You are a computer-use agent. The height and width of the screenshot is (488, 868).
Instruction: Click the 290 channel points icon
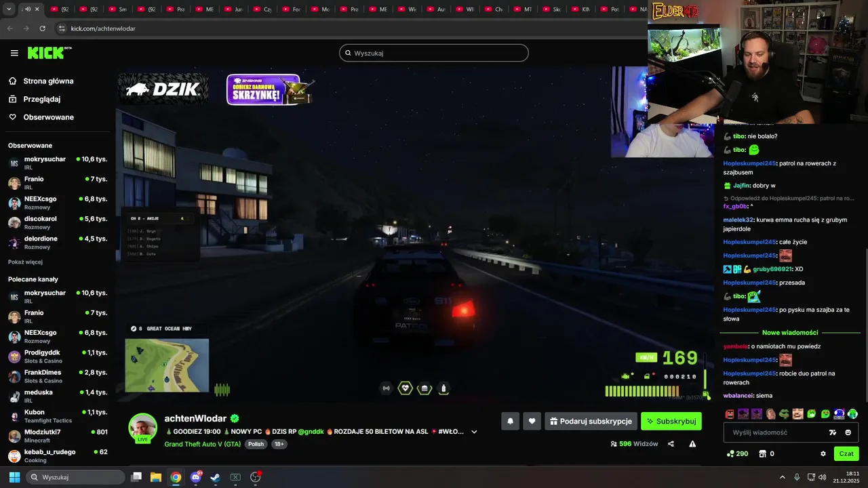click(730, 453)
